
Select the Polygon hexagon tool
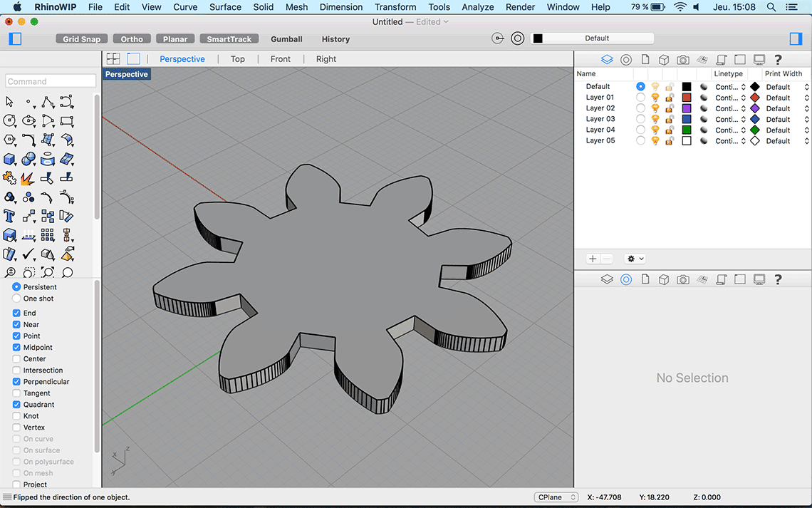9,140
